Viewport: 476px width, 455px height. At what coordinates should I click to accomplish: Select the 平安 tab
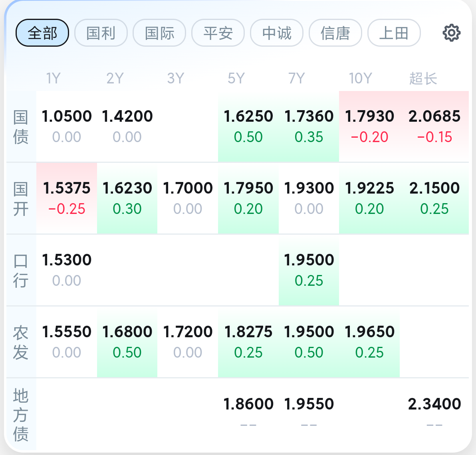click(218, 33)
